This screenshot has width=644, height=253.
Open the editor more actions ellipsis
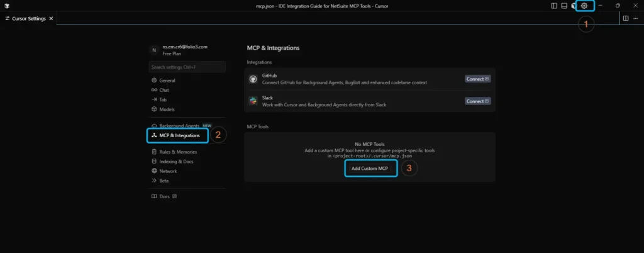(x=635, y=18)
